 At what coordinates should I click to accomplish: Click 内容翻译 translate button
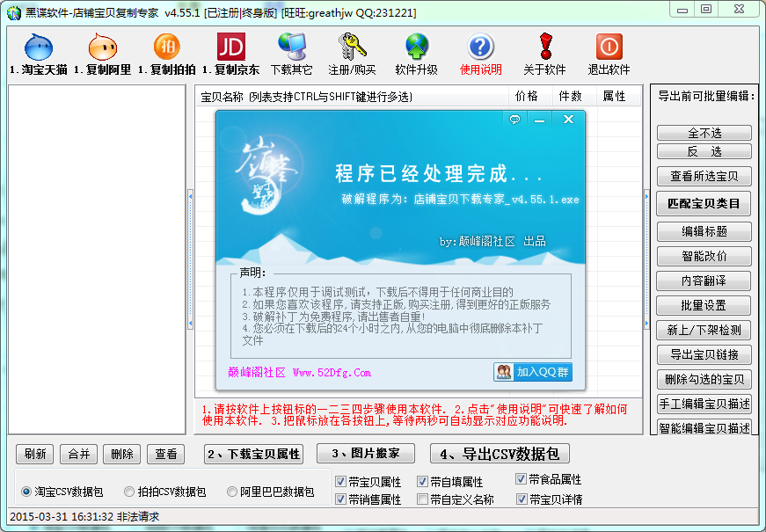tap(704, 281)
